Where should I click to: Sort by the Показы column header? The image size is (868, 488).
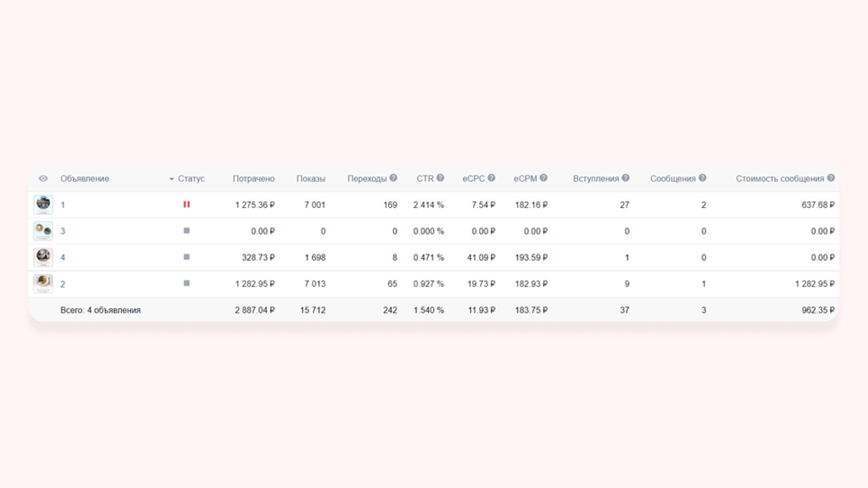pyautogui.click(x=311, y=178)
